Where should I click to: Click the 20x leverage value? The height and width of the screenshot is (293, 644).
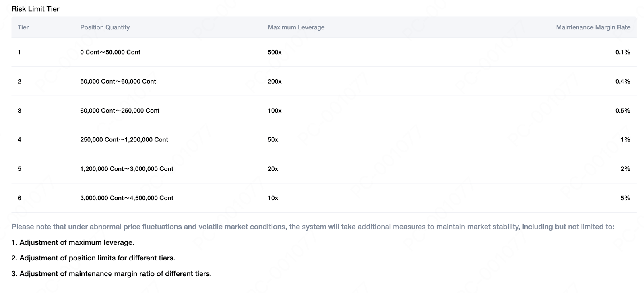[273, 169]
